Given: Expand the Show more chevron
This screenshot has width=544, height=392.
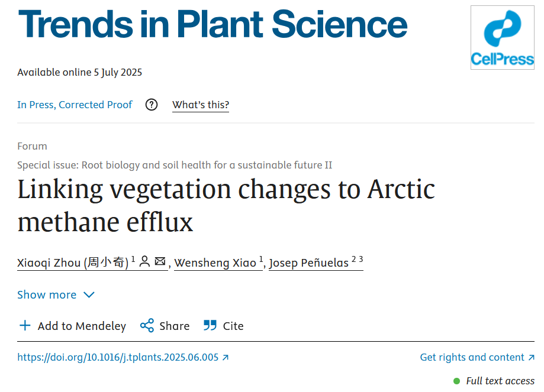Looking at the screenshot, I should click(x=89, y=294).
